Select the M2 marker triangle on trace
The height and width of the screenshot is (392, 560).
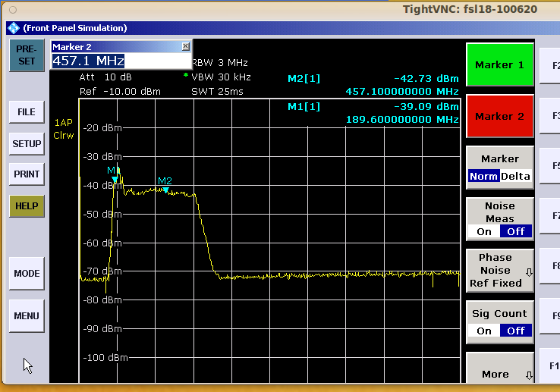(x=165, y=189)
